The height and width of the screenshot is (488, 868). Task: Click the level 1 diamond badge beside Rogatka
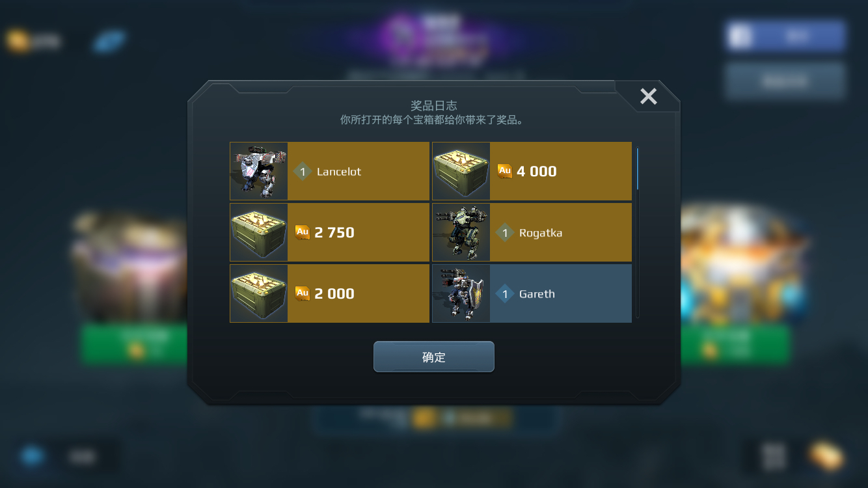point(505,233)
